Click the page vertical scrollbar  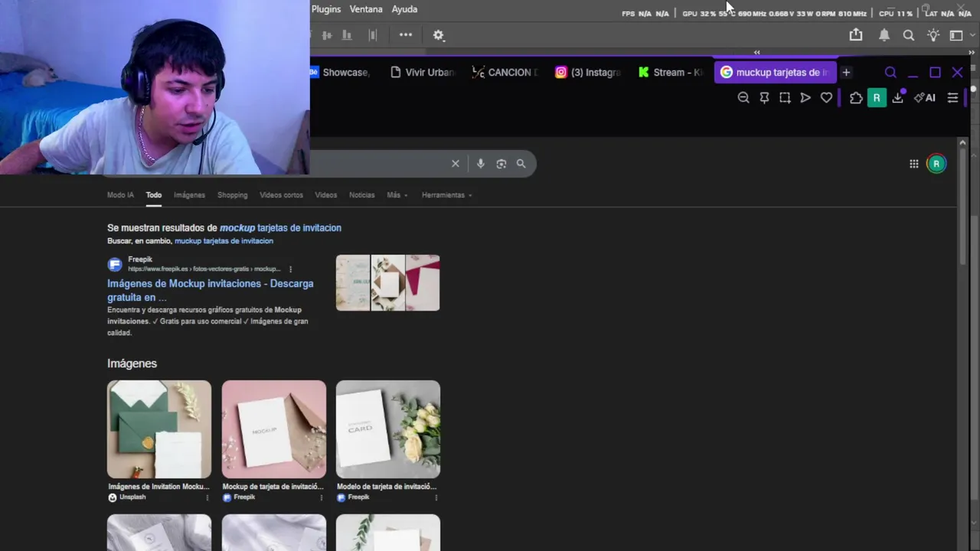pos(962,207)
